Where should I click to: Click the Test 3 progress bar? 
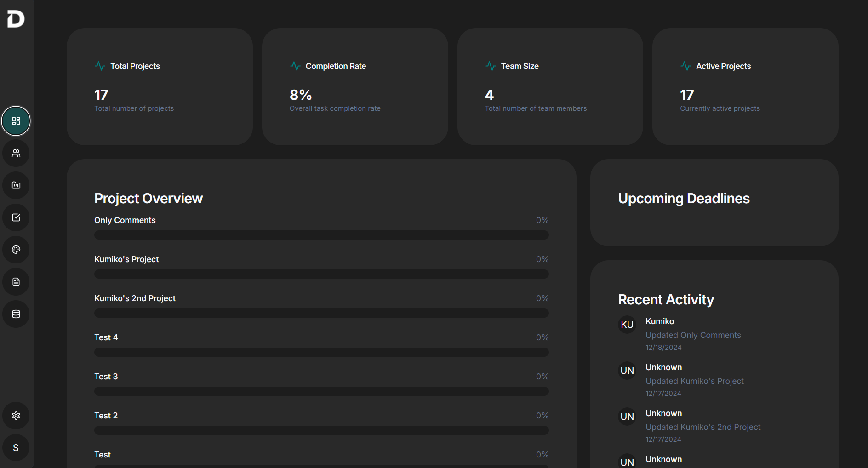321,391
